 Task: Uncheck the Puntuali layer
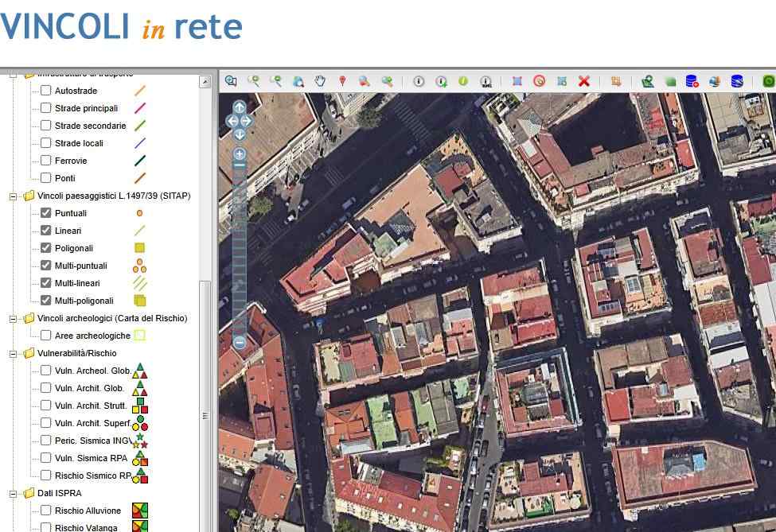pyautogui.click(x=46, y=213)
